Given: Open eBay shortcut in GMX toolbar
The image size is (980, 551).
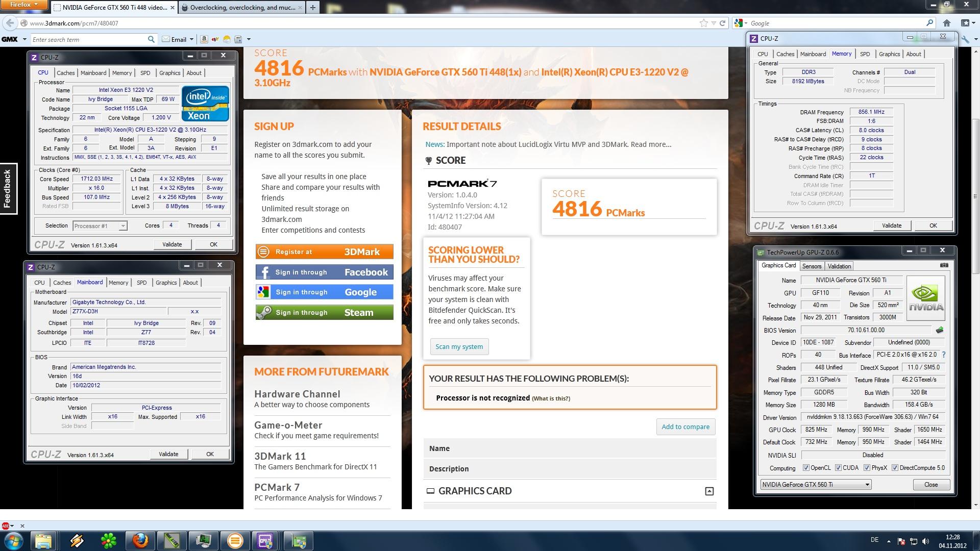Looking at the screenshot, I should point(215,39).
